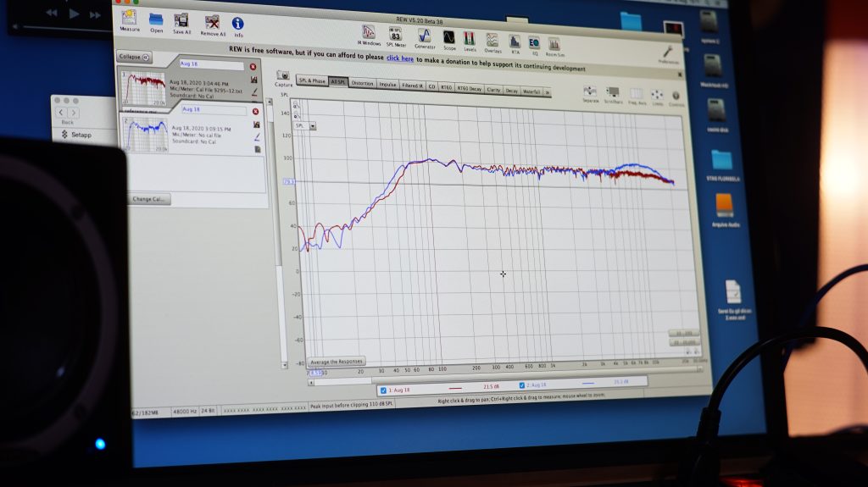Uncheck the red '1: Aug 18' trace checkbox
The width and height of the screenshot is (868, 487).
tap(384, 390)
